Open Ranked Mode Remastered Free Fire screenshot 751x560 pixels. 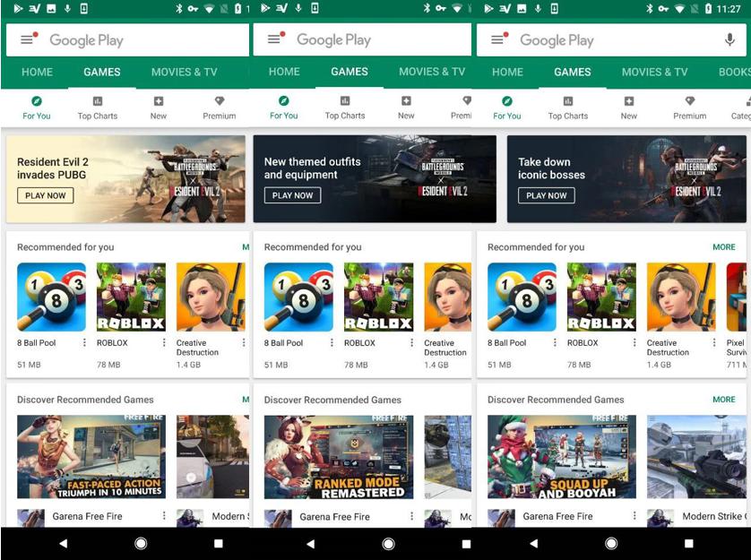point(339,457)
